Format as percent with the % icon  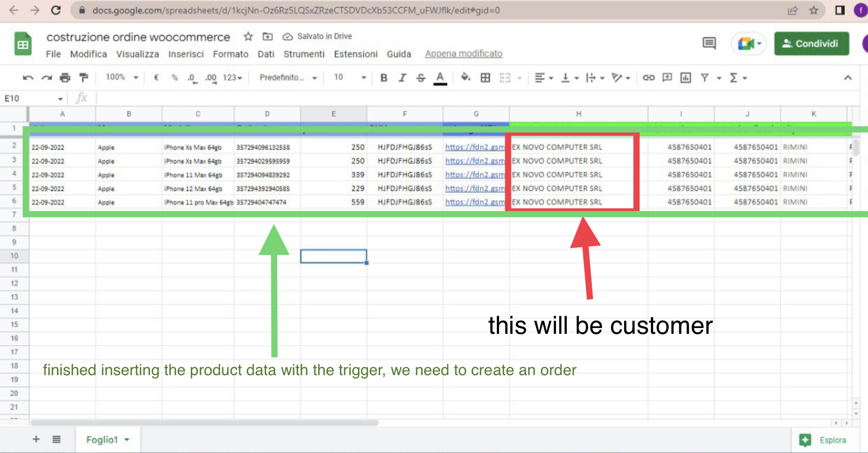[175, 77]
